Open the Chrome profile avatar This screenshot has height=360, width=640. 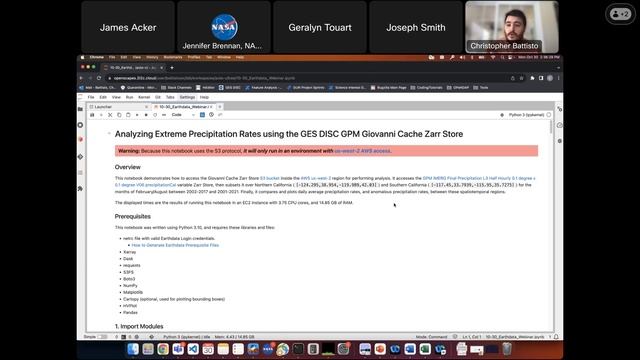click(550, 78)
